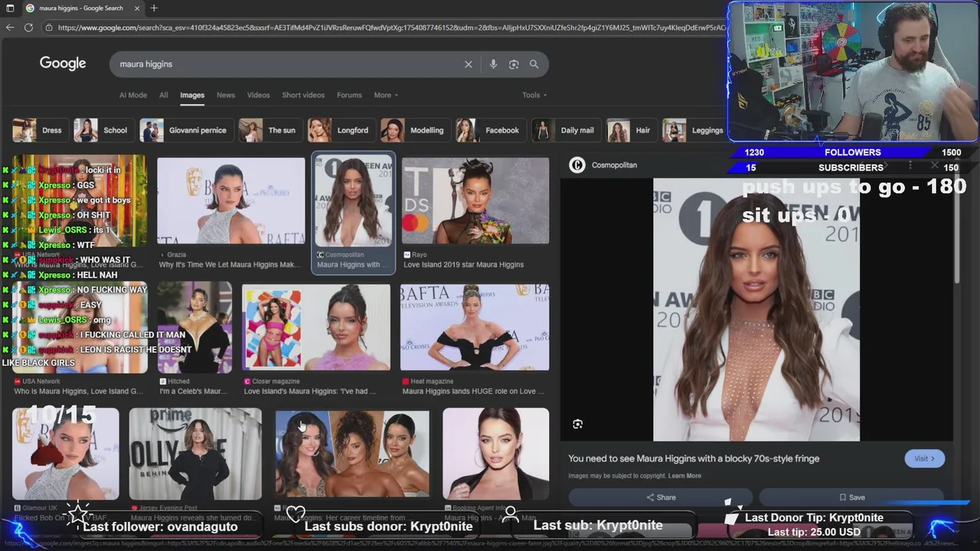
Task: Click Love Island 2019 star Maura Higgins caption
Action: tap(463, 265)
